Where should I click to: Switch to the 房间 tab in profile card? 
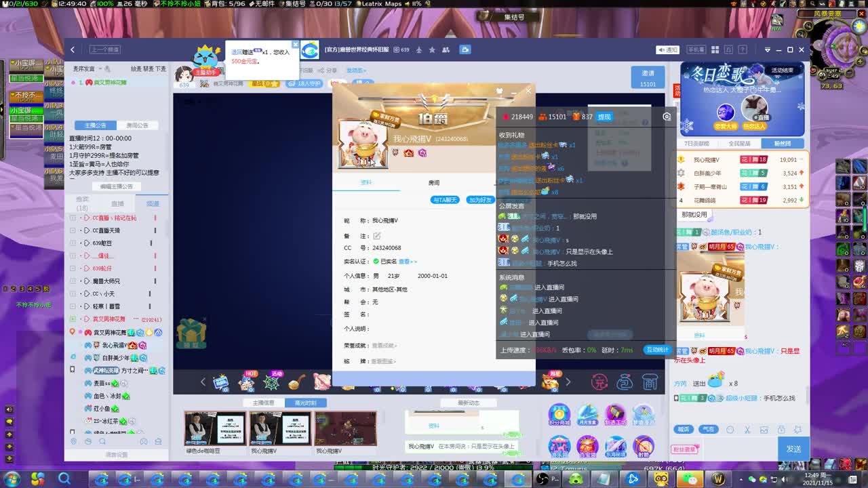tap(434, 182)
